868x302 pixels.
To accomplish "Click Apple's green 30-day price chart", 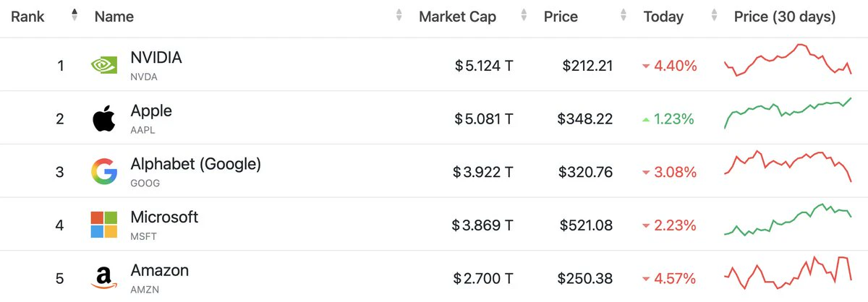I will tap(788, 113).
